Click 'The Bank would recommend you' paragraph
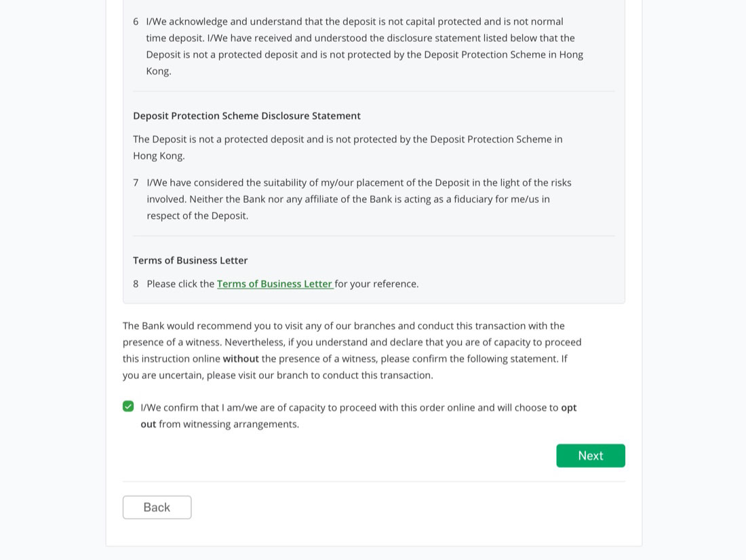The height and width of the screenshot is (560, 746). tap(352, 351)
